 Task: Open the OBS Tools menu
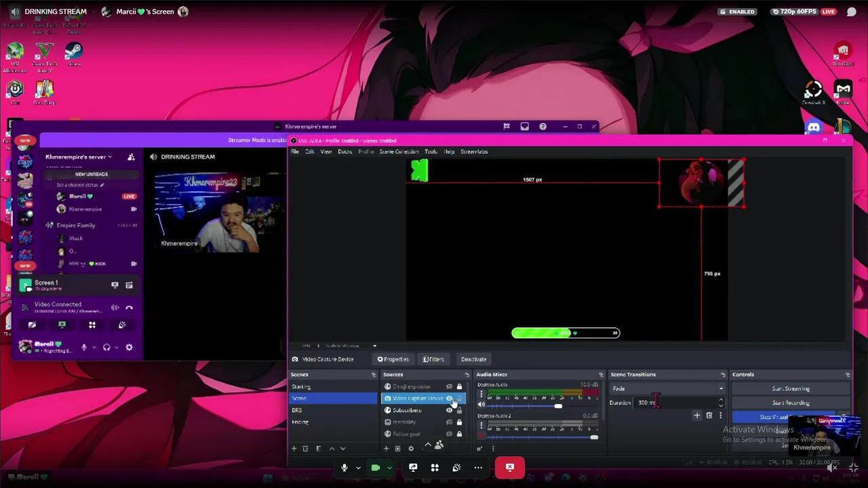(x=431, y=152)
